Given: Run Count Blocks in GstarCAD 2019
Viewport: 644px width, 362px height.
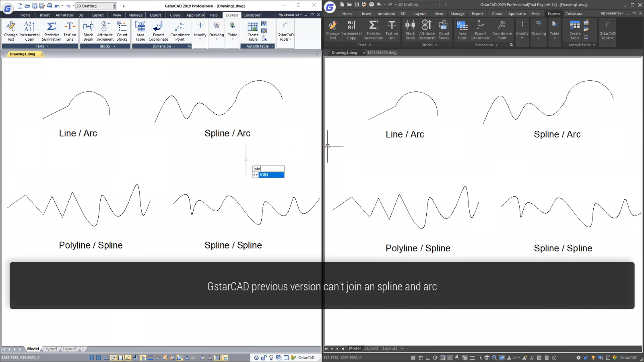Looking at the screenshot, I should pos(122,31).
